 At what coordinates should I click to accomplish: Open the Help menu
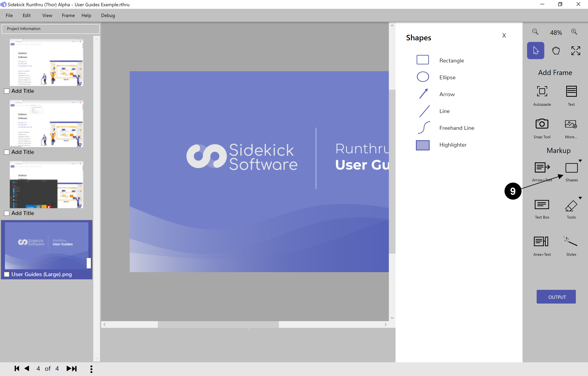pos(86,15)
